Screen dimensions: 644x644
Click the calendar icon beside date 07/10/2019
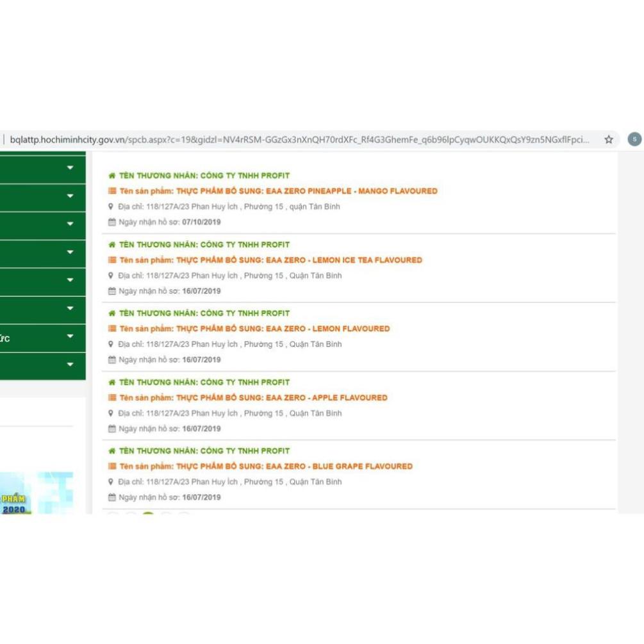[112, 222]
